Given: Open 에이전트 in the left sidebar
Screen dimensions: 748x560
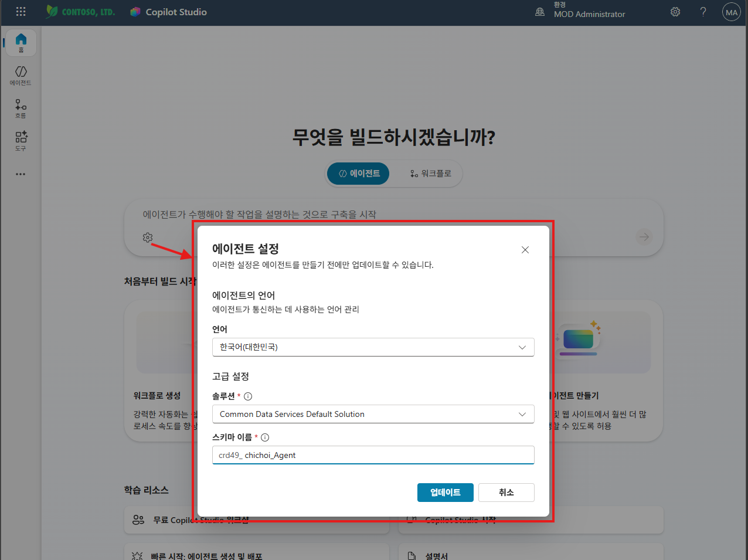Looking at the screenshot, I should coord(21,76).
